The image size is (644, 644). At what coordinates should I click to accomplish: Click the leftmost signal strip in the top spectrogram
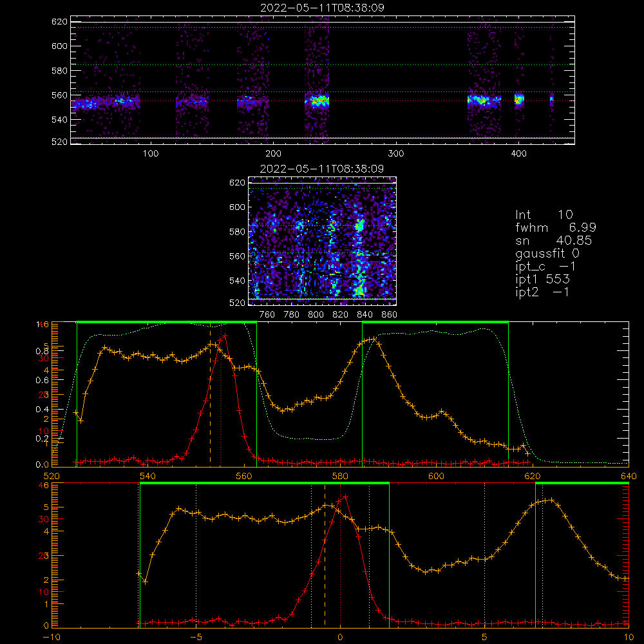[106, 102]
